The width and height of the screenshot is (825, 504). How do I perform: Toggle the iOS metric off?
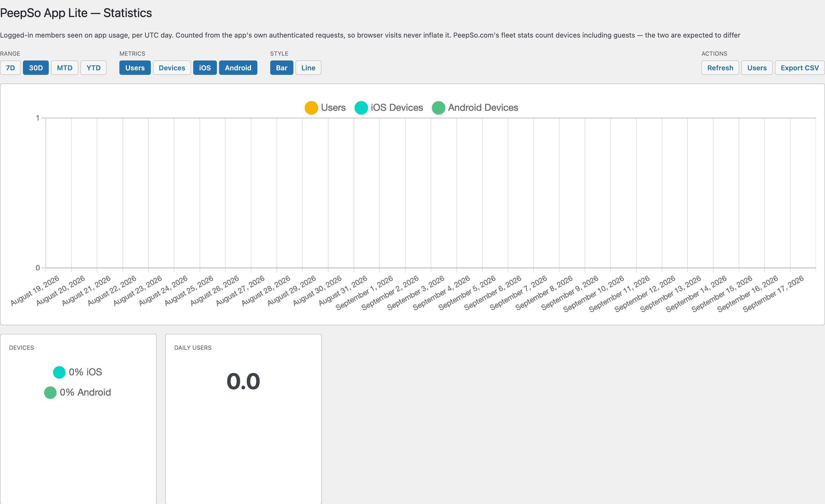coord(205,68)
